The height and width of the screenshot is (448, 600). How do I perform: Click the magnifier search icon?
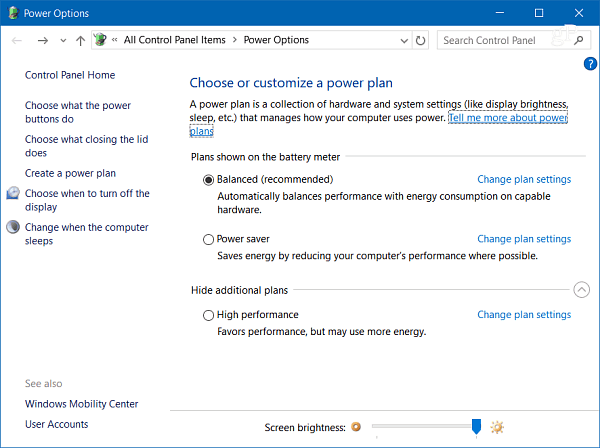(579, 40)
